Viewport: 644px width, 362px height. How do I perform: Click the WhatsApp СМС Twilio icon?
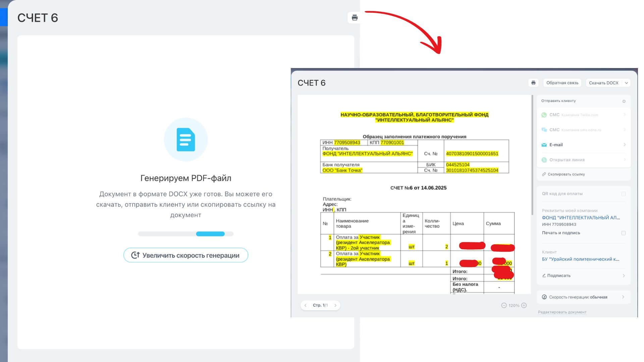coord(544,115)
